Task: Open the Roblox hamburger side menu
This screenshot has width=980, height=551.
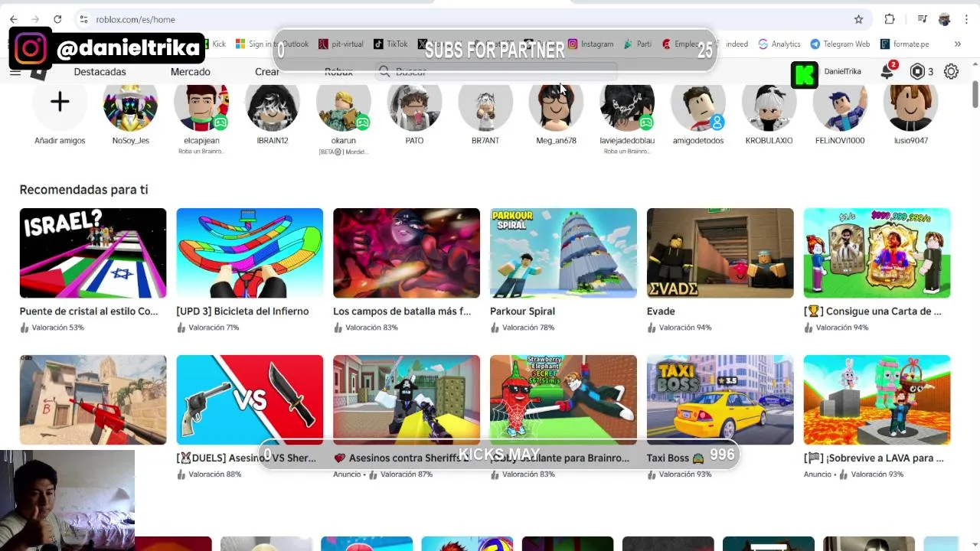Action: [x=15, y=72]
